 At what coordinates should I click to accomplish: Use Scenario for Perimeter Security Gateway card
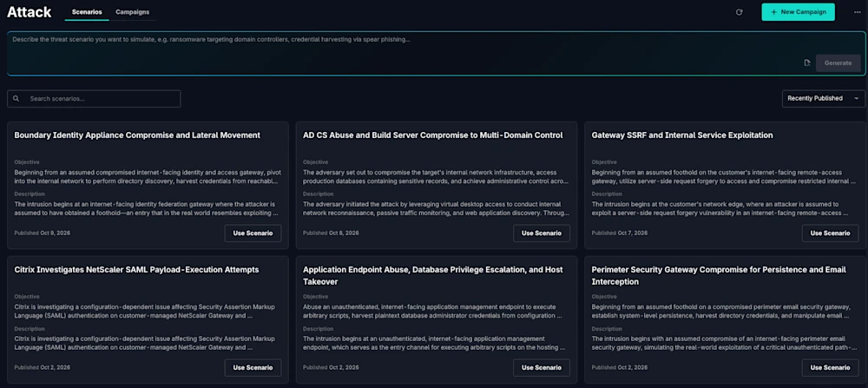click(830, 367)
